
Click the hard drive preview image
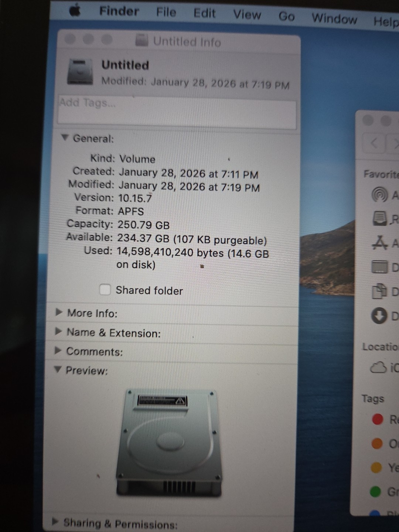point(170,443)
